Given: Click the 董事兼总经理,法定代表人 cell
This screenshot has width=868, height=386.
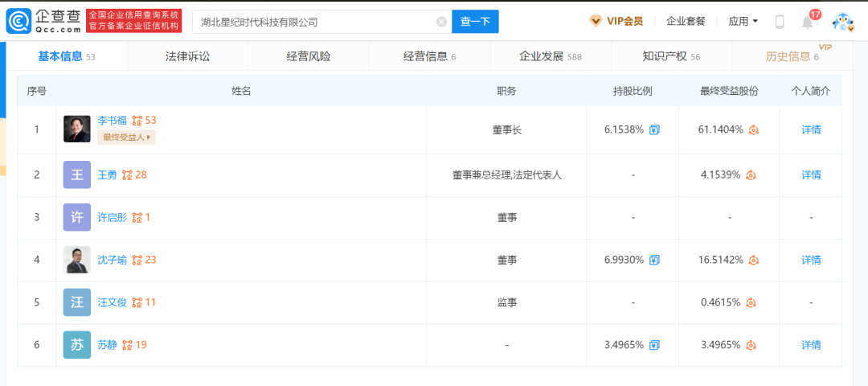Looking at the screenshot, I should pos(506,175).
